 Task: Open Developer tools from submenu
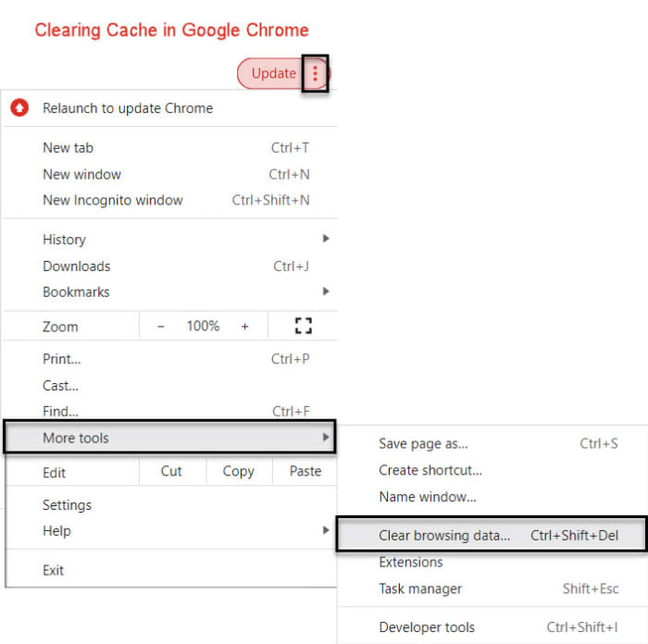(x=492, y=627)
